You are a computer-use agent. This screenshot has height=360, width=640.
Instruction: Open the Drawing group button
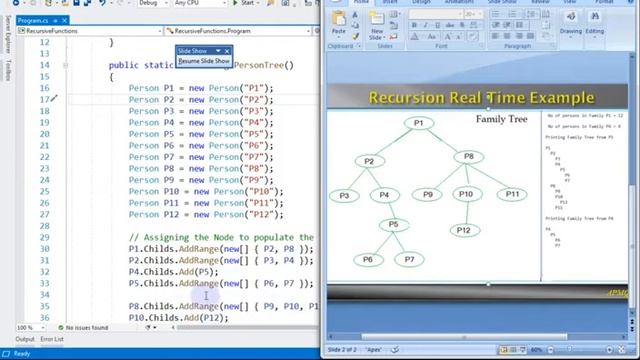(x=571, y=22)
